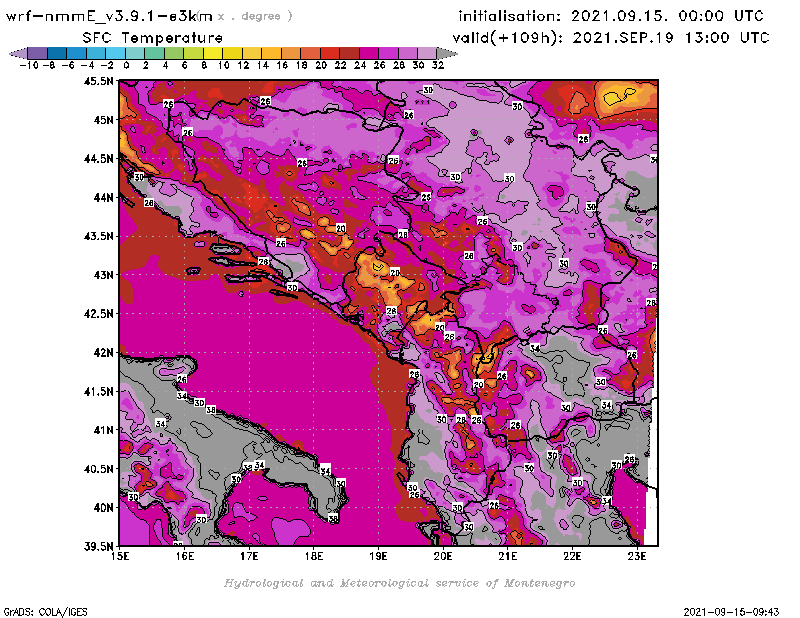
Task: Click the 'GrADS: COLA/IGES' footer text
Action: pyautogui.click(x=45, y=612)
